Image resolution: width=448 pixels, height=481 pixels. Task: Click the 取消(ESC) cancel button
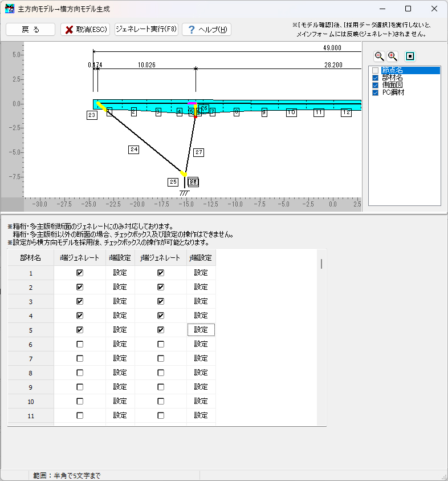[x=85, y=30]
